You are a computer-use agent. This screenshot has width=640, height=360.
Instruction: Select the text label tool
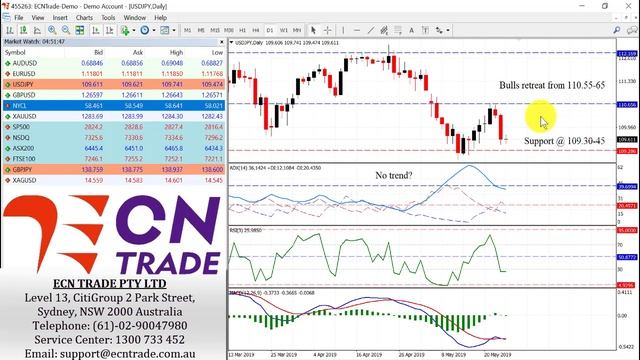point(425,30)
